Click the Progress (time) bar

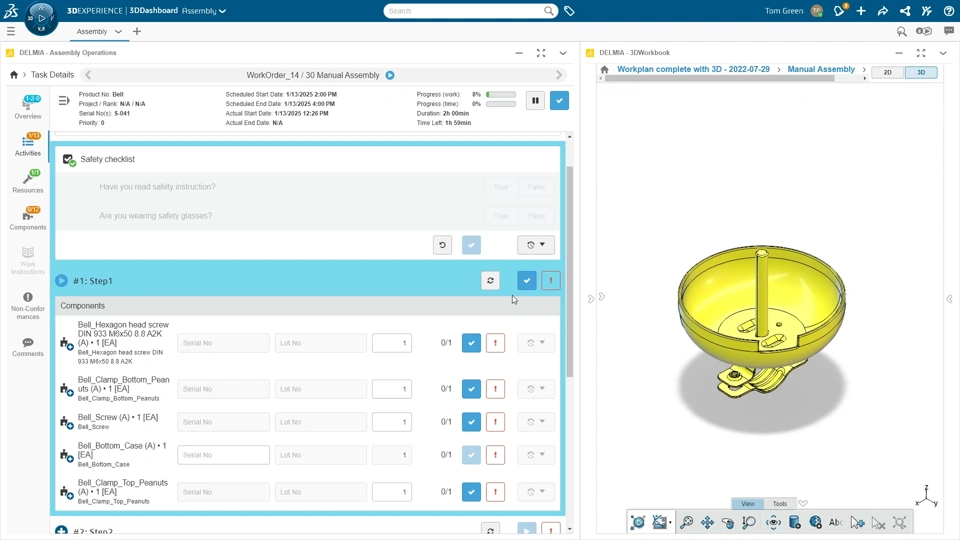(501, 104)
